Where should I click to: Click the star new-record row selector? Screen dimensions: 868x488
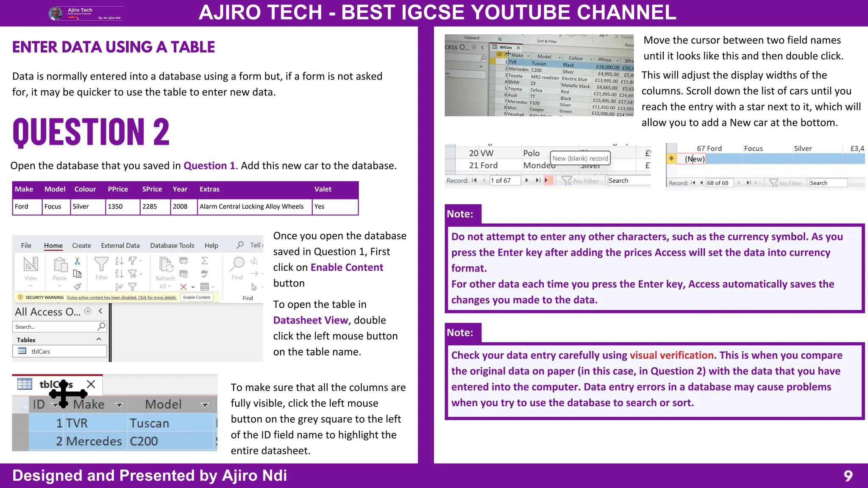(x=671, y=159)
